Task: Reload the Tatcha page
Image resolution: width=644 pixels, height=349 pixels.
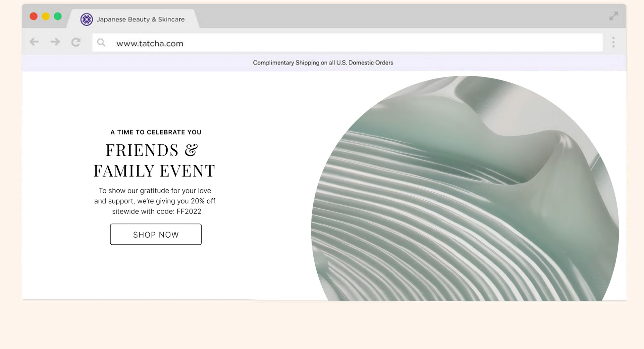Action: tap(76, 42)
